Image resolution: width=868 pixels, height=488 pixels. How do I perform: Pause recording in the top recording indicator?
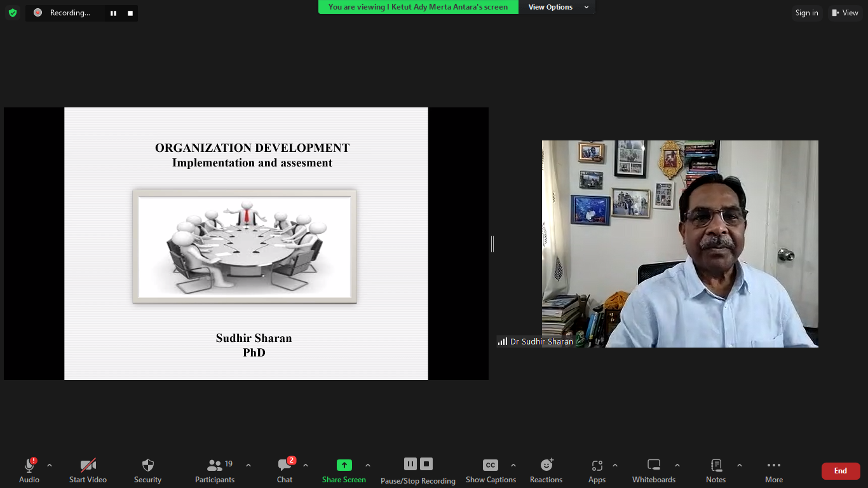[113, 13]
